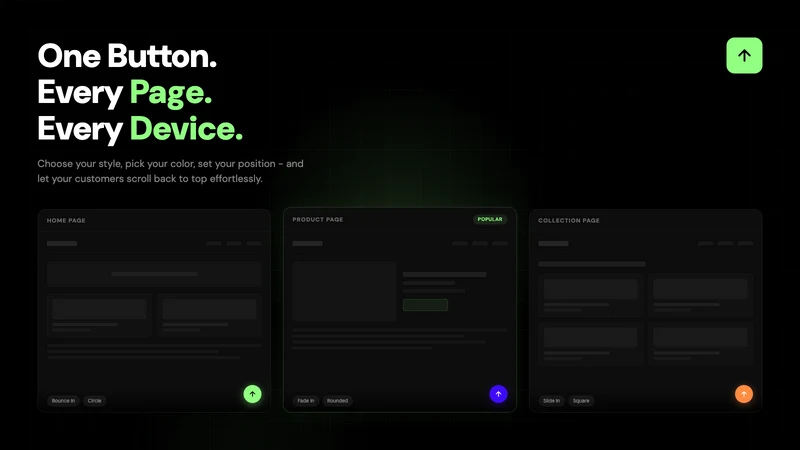Viewport: 800px width, 450px height.
Task: Click the green word 'Page.'
Action: (x=171, y=93)
